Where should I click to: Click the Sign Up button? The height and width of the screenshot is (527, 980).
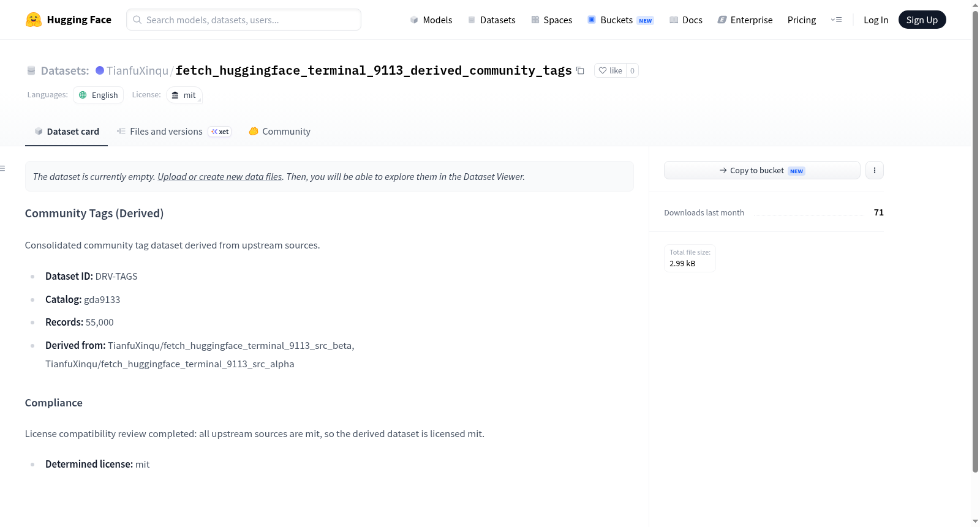tap(922, 20)
